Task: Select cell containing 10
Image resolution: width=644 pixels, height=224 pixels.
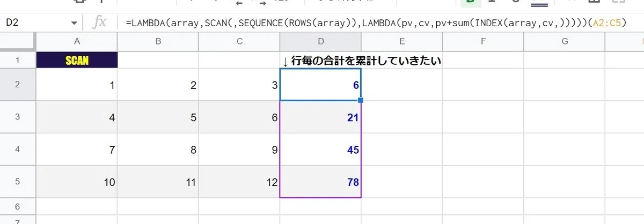Action: click(x=77, y=182)
